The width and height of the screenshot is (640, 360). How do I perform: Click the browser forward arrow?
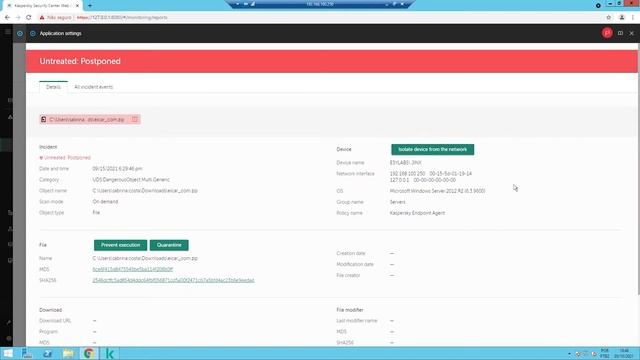click(x=18, y=18)
